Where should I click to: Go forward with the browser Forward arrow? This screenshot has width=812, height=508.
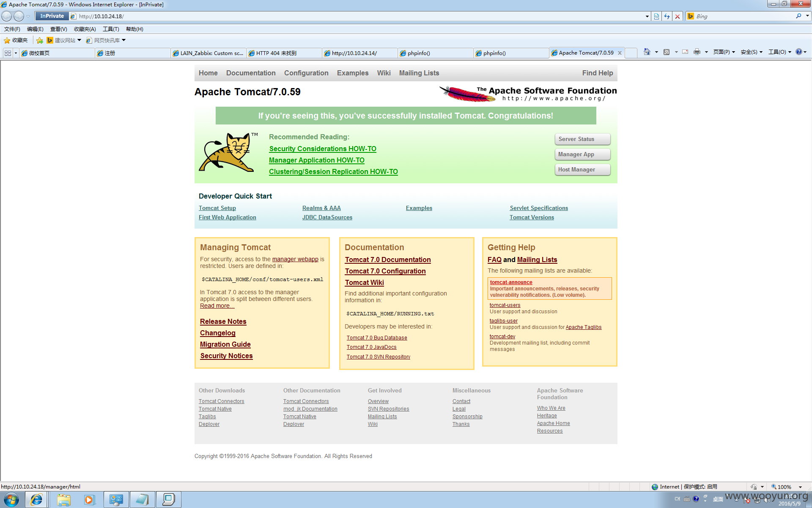[x=19, y=16]
